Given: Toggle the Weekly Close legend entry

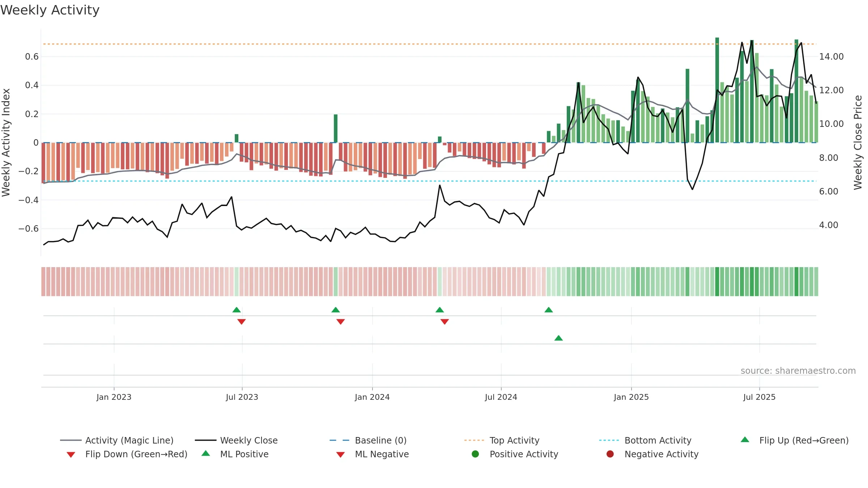Looking at the screenshot, I should pyautogui.click(x=236, y=440).
